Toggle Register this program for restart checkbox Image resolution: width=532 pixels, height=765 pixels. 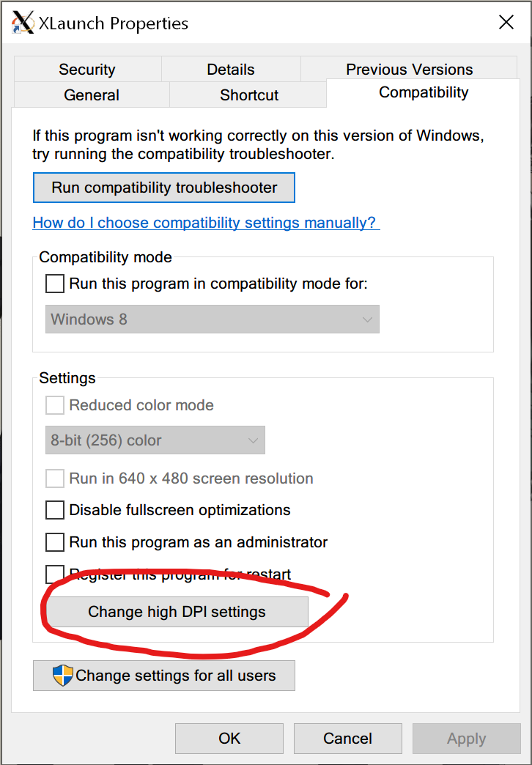pyautogui.click(x=55, y=574)
